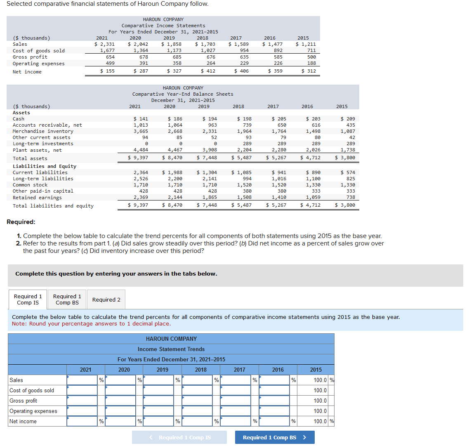
Task: Select the Operating expenses 2021 input field
Action: click(x=82, y=411)
